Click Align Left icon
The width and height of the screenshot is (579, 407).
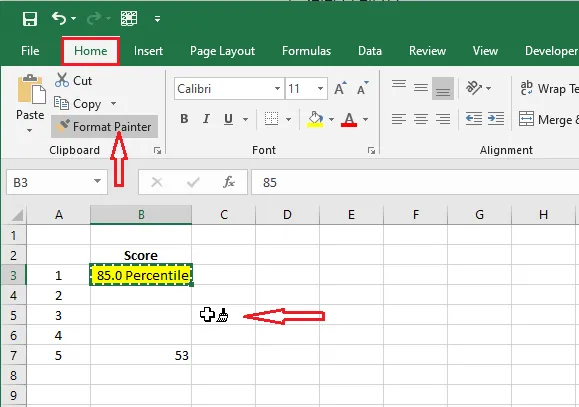pyautogui.click(x=399, y=119)
